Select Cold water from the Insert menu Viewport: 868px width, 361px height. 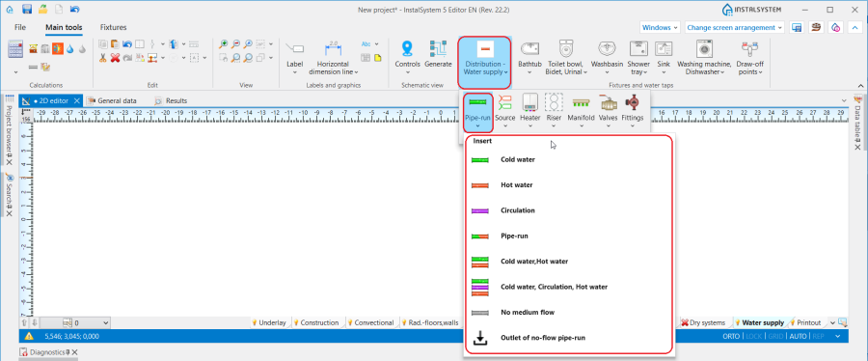tap(569, 159)
